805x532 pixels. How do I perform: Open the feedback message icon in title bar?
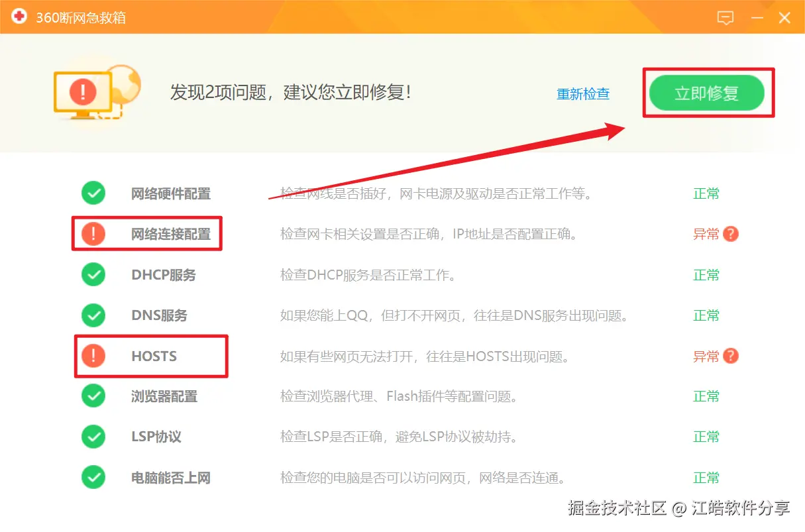tap(726, 18)
